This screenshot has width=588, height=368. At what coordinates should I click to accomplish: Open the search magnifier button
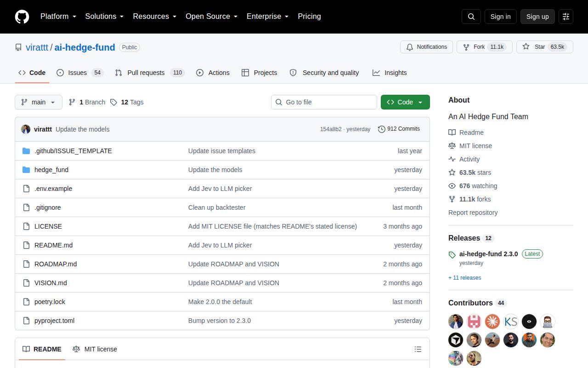point(471,17)
